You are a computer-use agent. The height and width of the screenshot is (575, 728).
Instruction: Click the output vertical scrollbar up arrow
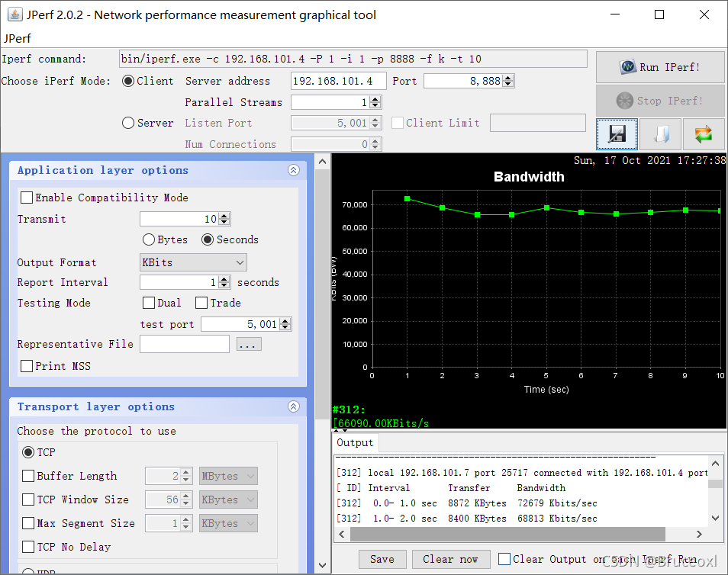[x=716, y=463]
